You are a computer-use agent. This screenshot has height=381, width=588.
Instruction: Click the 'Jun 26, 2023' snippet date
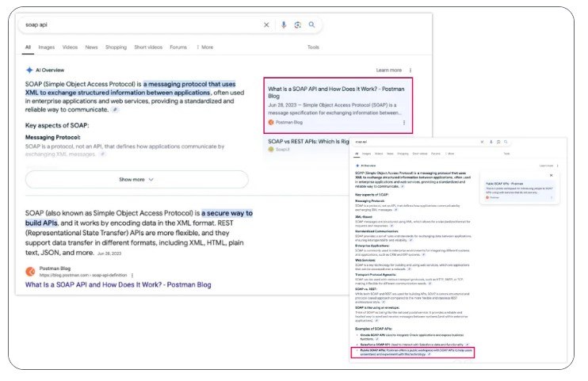point(109,253)
